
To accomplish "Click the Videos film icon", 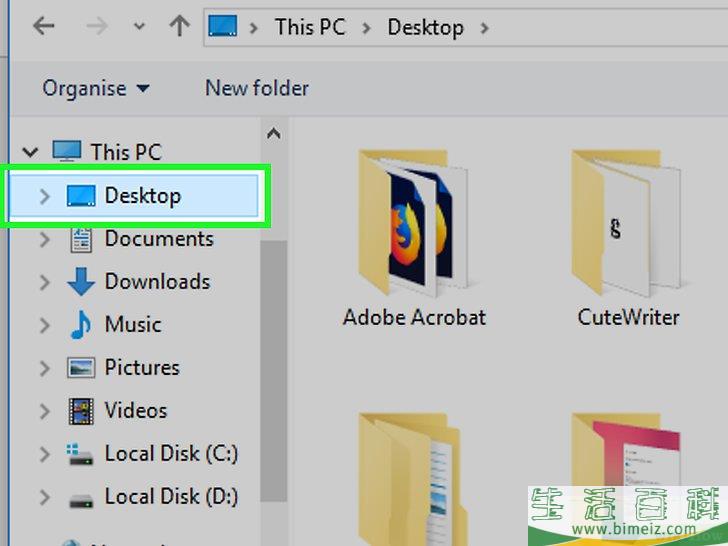I will (x=81, y=411).
